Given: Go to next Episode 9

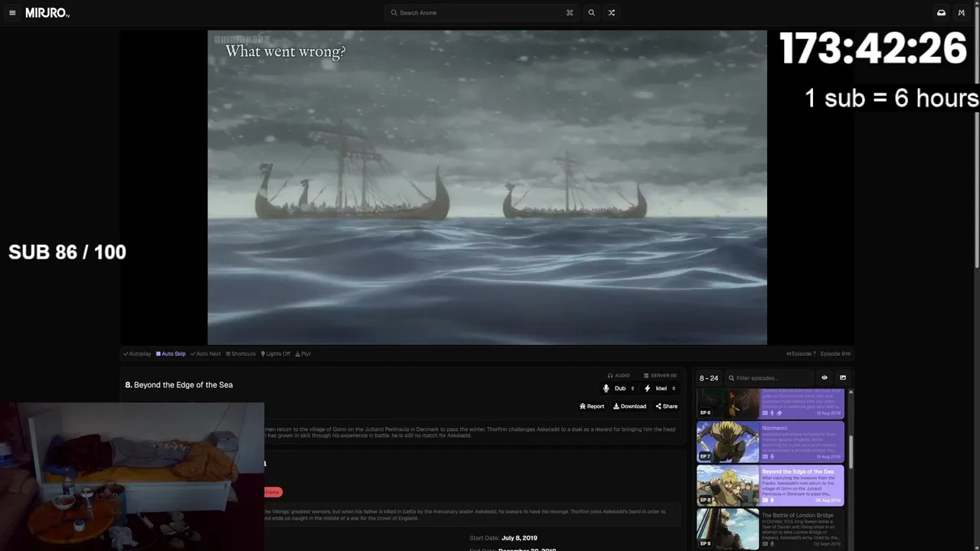Looking at the screenshot, I should (x=835, y=354).
